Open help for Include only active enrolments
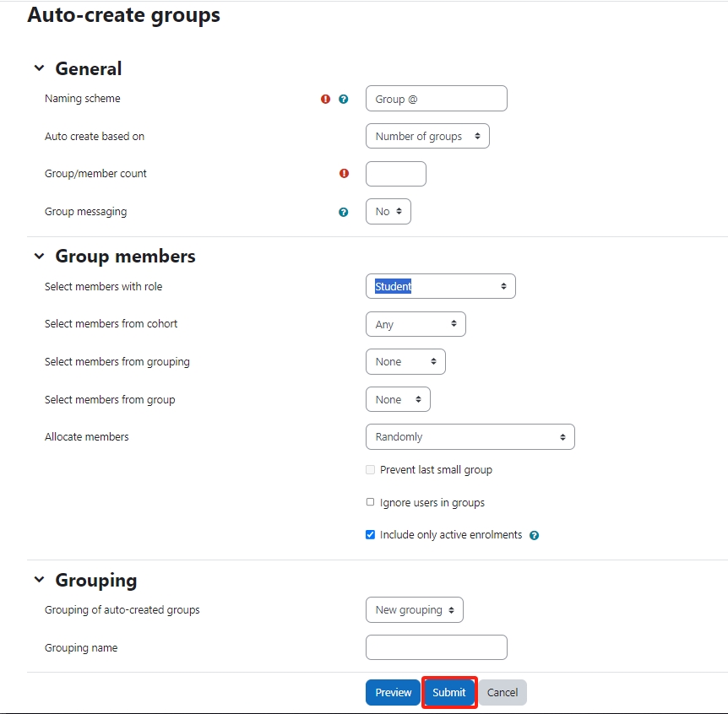 (535, 534)
